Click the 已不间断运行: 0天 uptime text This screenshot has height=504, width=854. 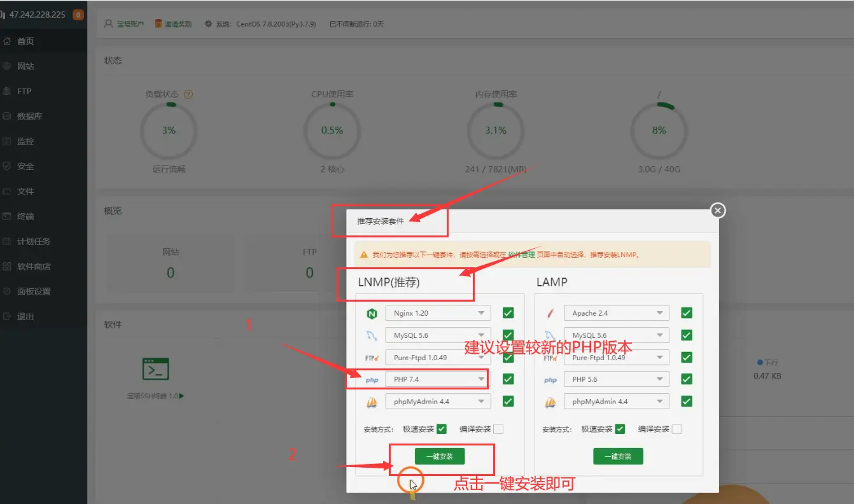tap(356, 24)
